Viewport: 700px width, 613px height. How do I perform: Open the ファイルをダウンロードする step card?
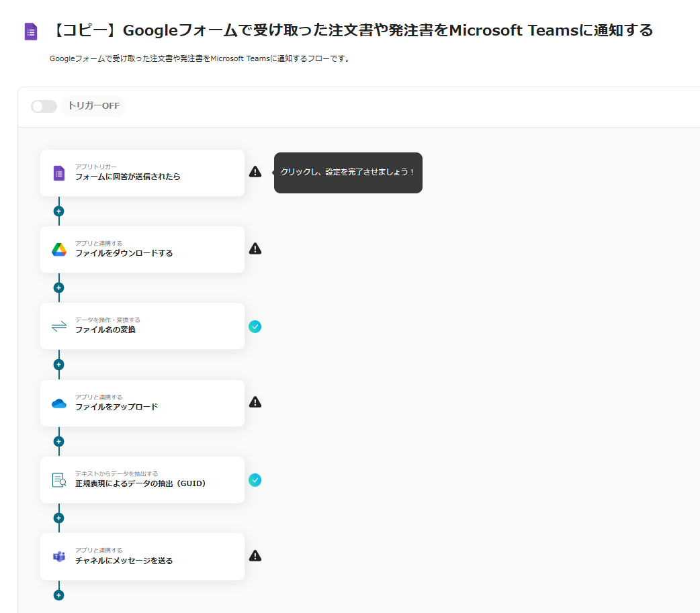coord(142,249)
